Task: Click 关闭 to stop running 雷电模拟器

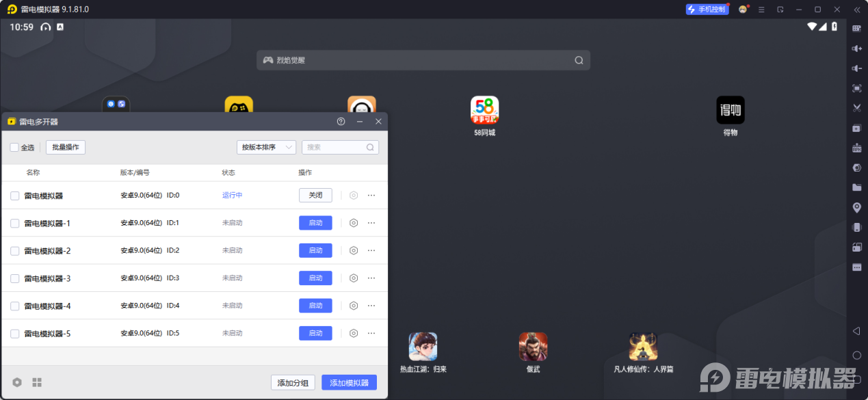Action: point(315,195)
